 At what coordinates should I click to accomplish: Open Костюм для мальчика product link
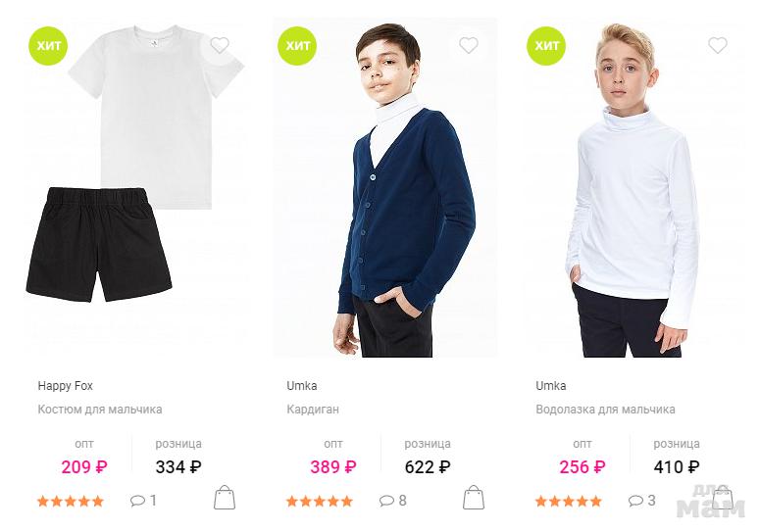(x=100, y=410)
